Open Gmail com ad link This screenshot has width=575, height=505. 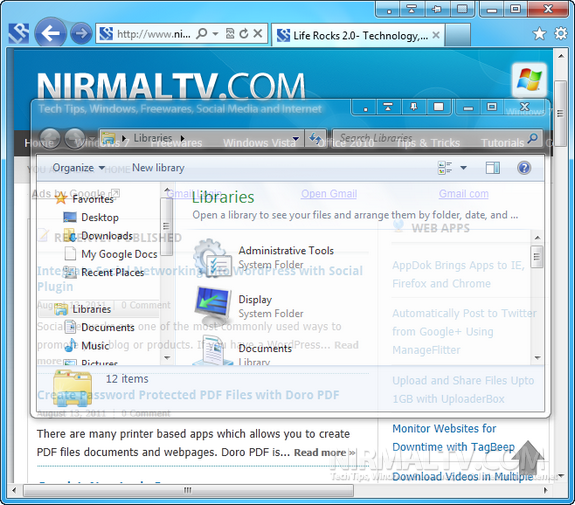464,194
